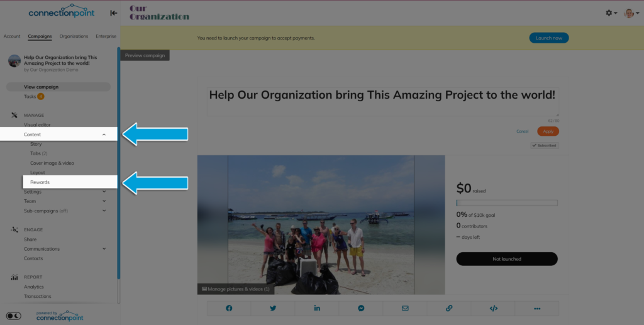Open Cover image & video

click(52, 163)
